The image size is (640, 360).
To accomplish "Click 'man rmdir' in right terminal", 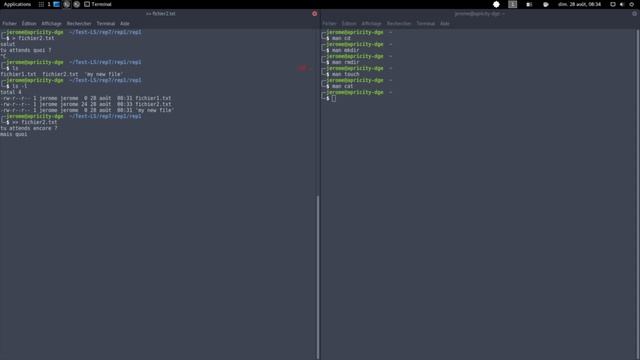I will click(x=345, y=62).
